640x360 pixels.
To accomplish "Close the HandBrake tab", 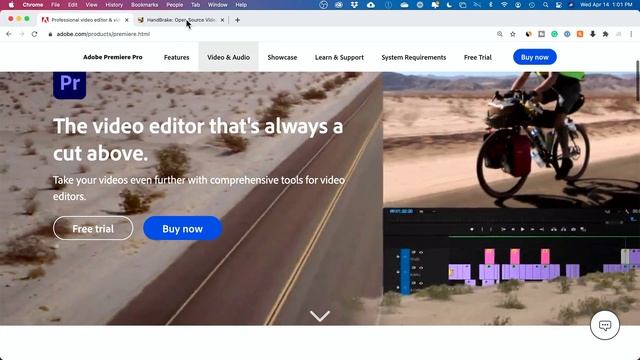I will coord(222,20).
